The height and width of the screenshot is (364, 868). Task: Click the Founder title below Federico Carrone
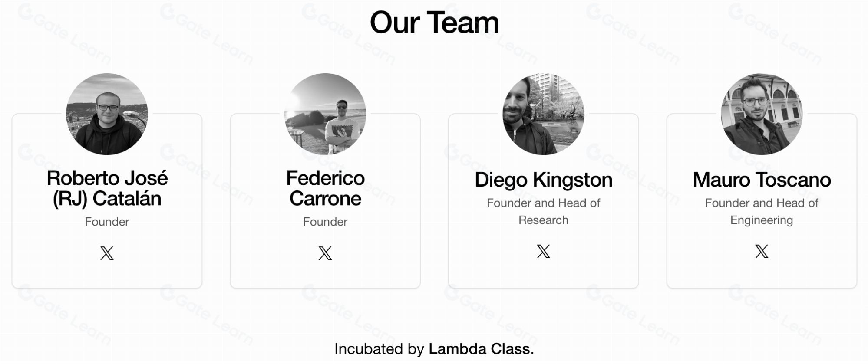(x=325, y=222)
